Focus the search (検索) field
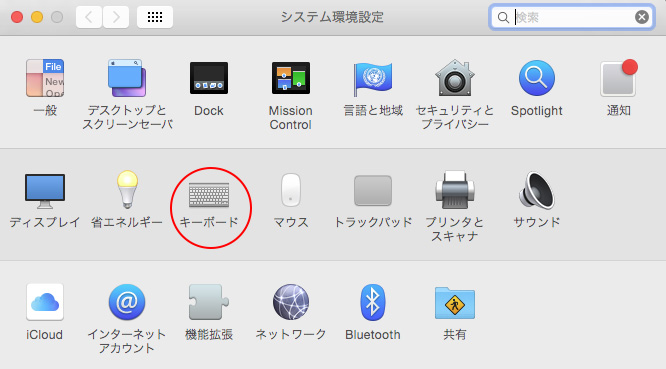 point(572,17)
